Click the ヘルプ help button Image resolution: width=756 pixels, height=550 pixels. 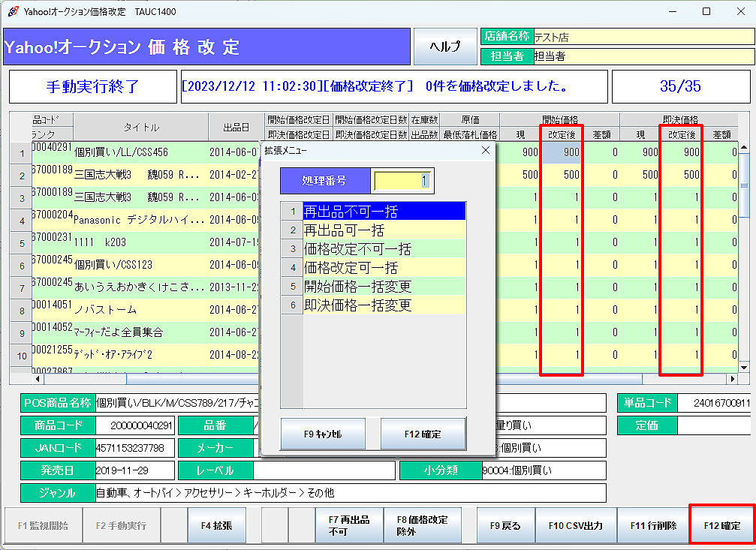[444, 47]
